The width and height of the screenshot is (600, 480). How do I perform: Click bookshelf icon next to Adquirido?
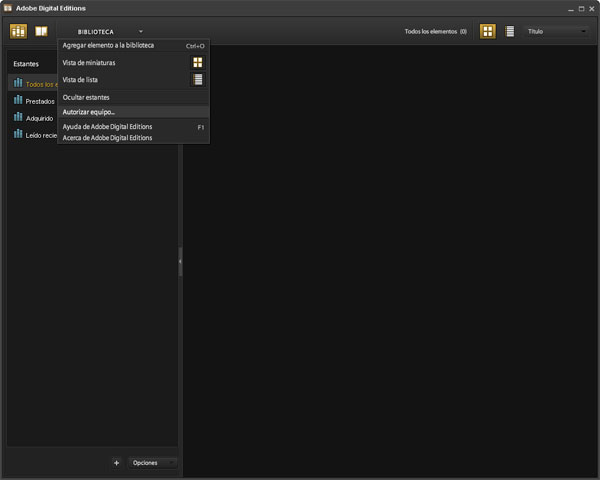[18, 117]
